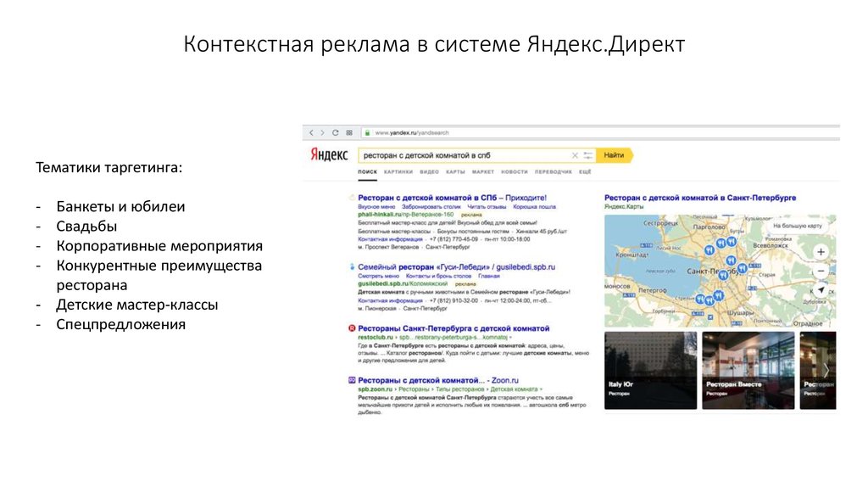868x487 pixels.
Task: Switch to the Переводчик tab
Action: pos(553,171)
